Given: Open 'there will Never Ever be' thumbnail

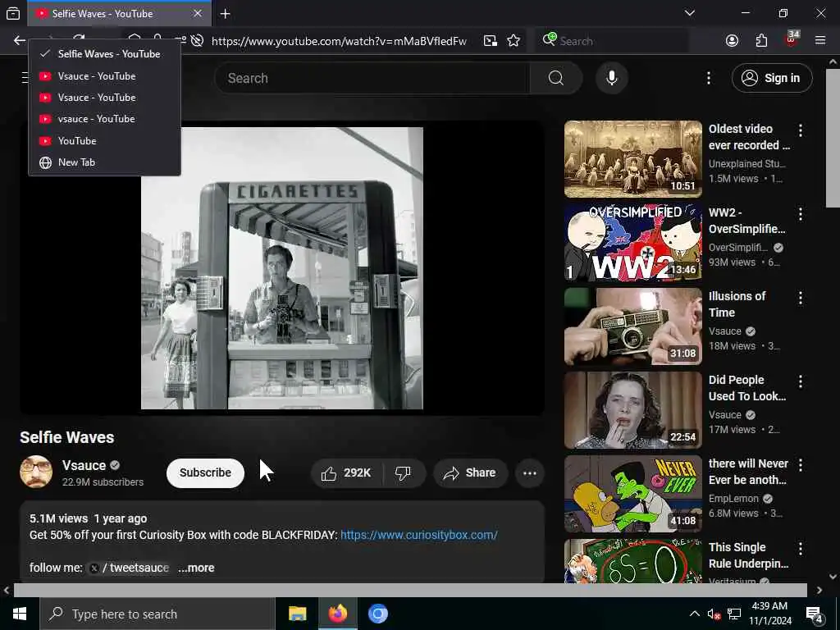Looking at the screenshot, I should click(632, 493).
